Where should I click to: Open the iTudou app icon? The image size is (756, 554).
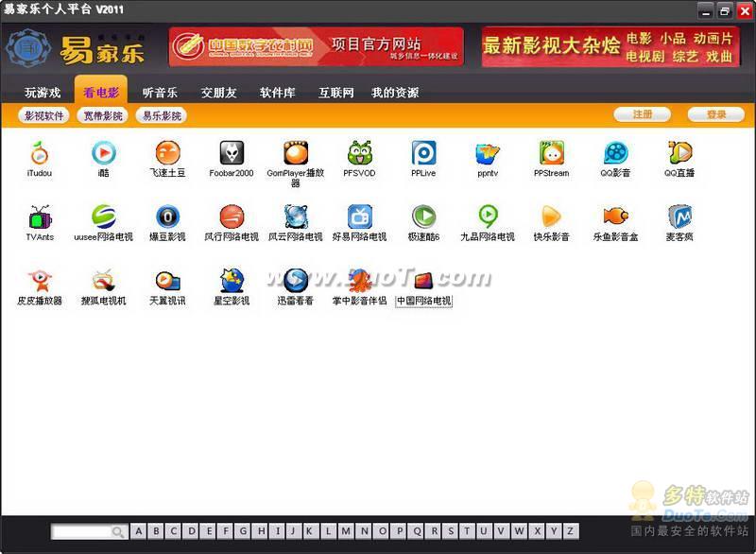[x=40, y=153]
